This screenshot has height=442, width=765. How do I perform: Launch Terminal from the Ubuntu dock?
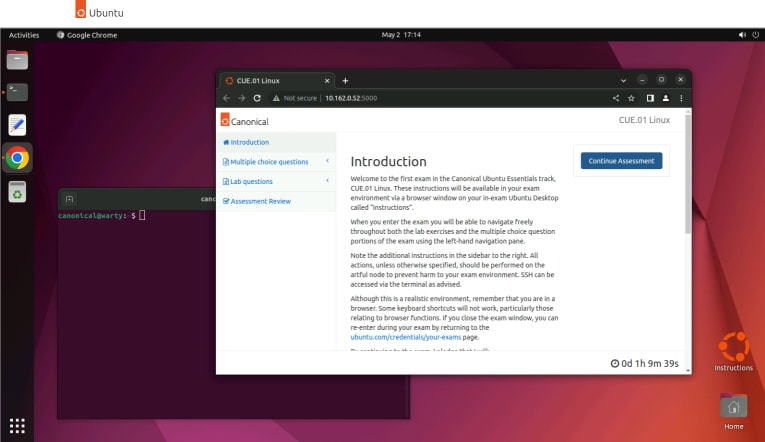[x=17, y=92]
